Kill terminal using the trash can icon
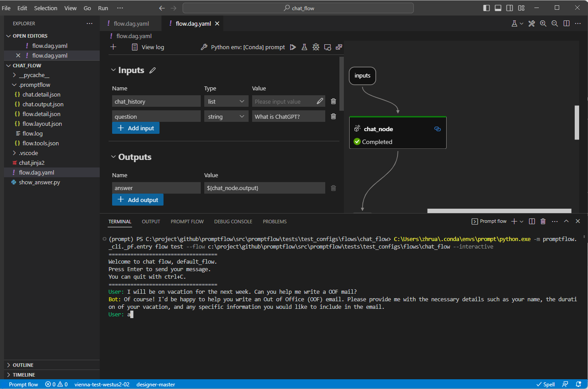588x389 pixels. (543, 221)
